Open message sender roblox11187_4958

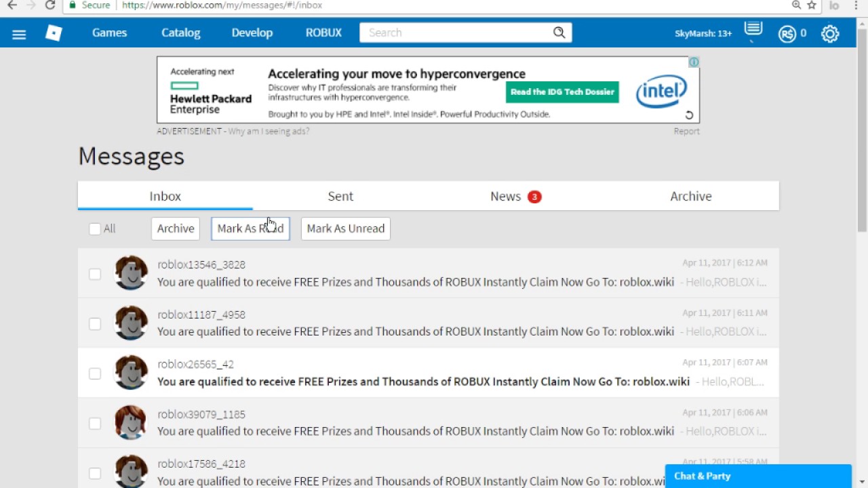point(201,314)
